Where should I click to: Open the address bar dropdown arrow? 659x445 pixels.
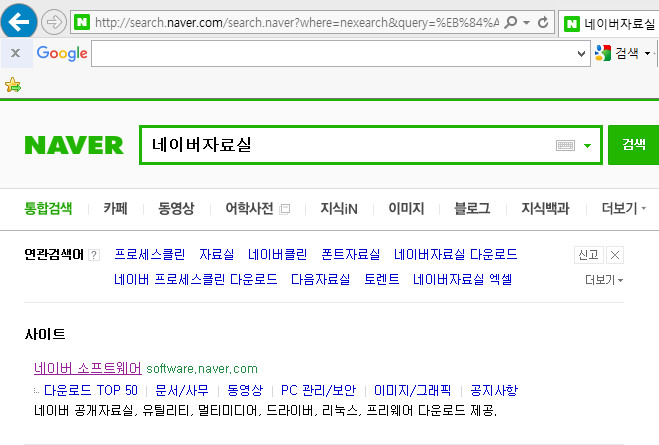526,23
